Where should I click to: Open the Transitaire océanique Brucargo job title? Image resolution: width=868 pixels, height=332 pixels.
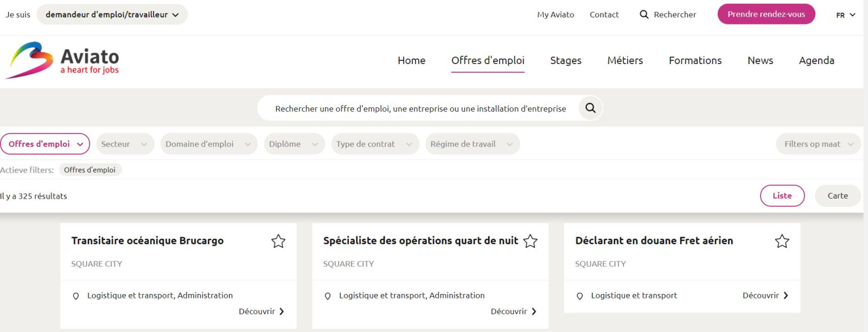click(x=148, y=240)
